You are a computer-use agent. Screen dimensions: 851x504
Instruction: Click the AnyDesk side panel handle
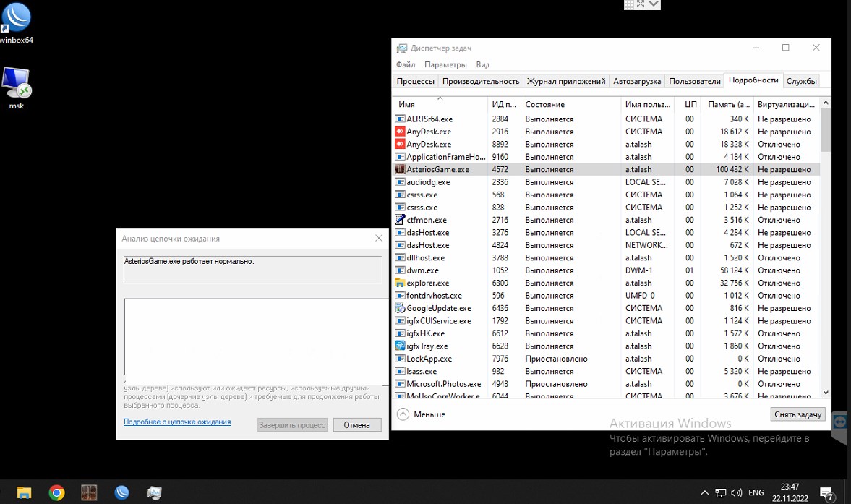point(840,422)
